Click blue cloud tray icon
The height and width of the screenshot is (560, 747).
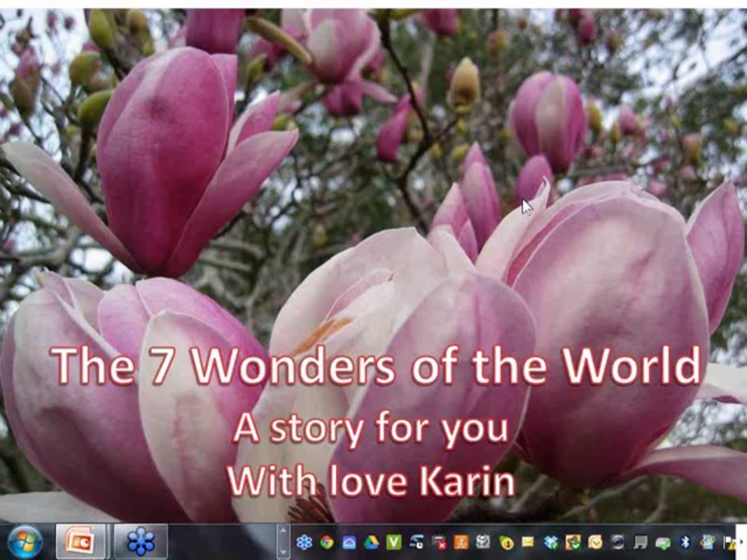pos(349,543)
